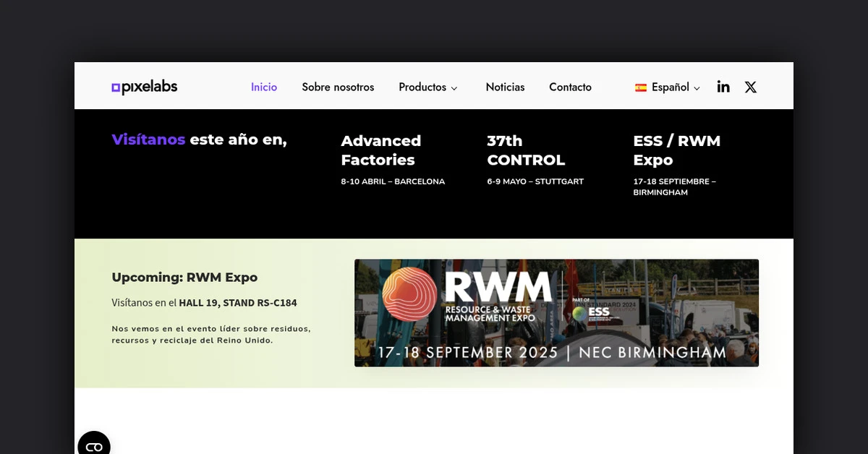Image resolution: width=868 pixels, height=454 pixels.
Task: Click the RWM Expo banner date text
Action: [552, 353]
